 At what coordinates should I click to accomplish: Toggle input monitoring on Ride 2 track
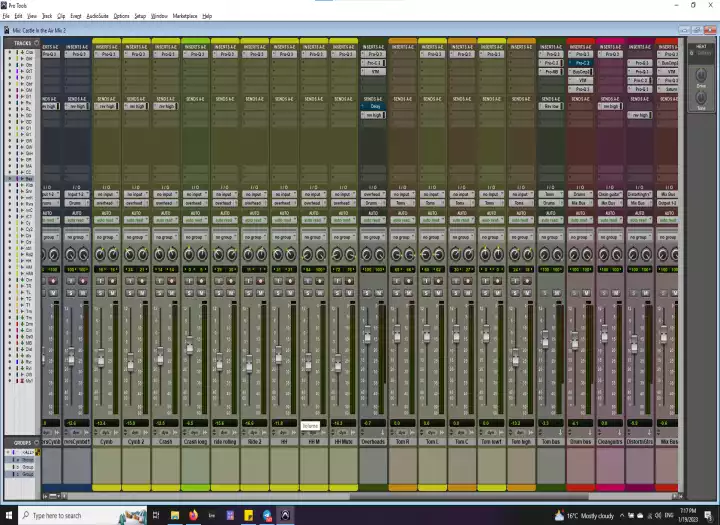[248, 281]
